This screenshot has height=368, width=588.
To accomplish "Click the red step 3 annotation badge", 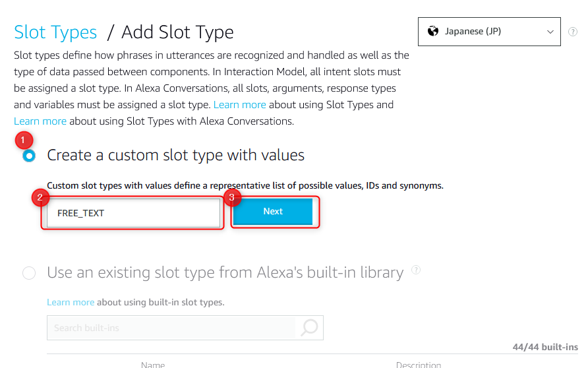I will [x=231, y=197].
